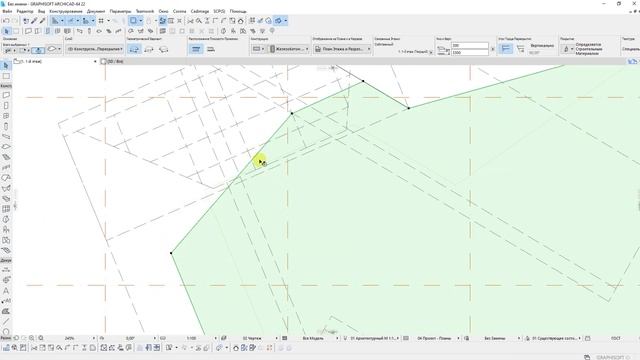Open the surface override dropdown
Viewport: 640px width, 360px height.
[x=567, y=49]
